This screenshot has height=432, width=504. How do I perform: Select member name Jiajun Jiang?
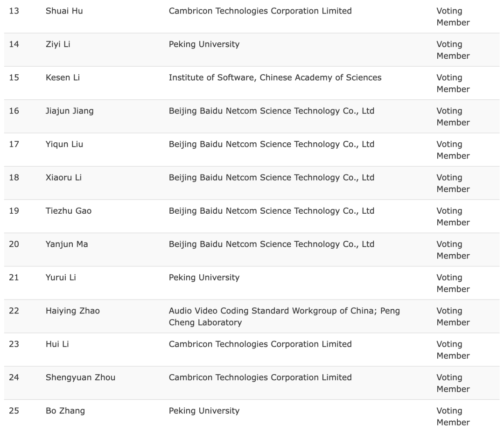point(70,111)
